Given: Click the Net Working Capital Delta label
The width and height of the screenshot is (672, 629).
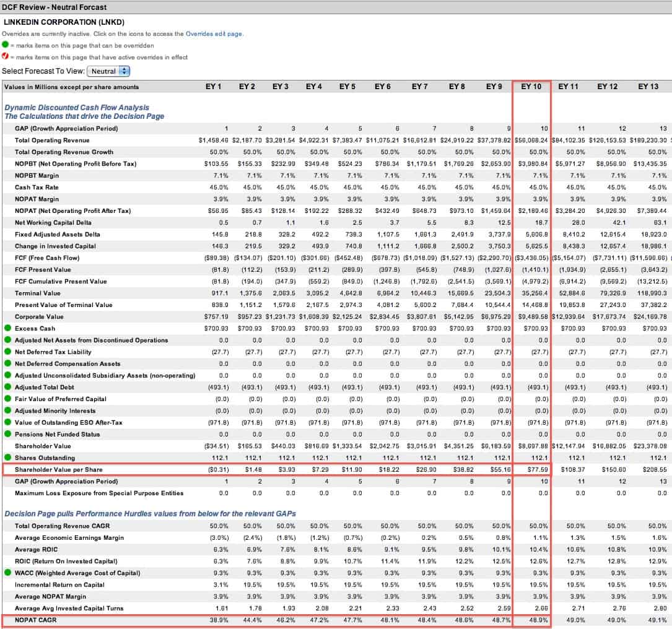Looking at the screenshot, I should (53, 223).
